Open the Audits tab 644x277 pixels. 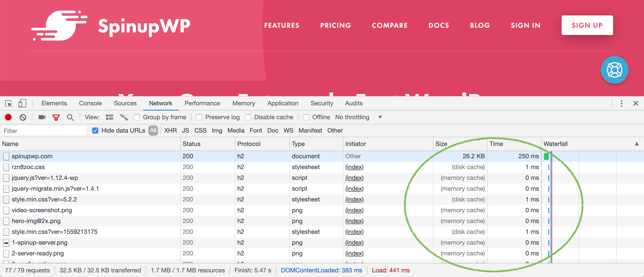(354, 103)
